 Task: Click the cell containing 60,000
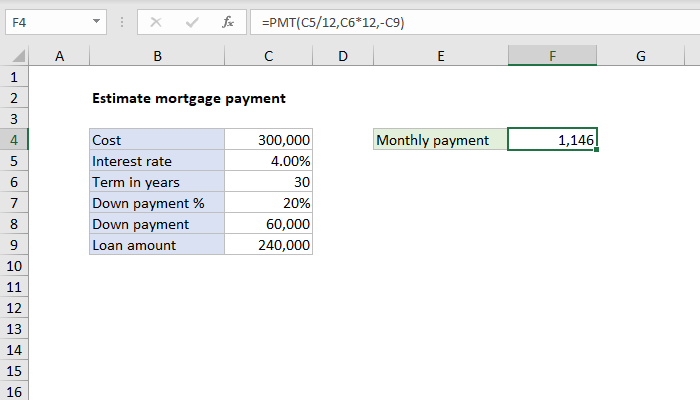point(268,224)
